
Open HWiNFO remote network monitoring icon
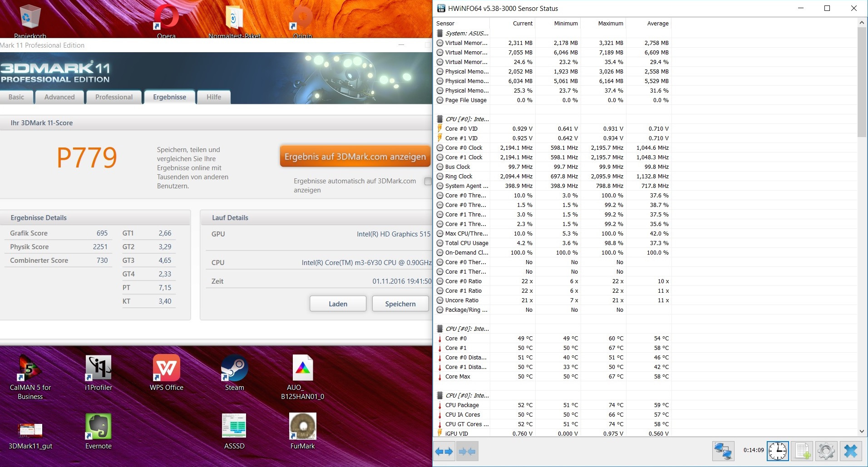723,451
